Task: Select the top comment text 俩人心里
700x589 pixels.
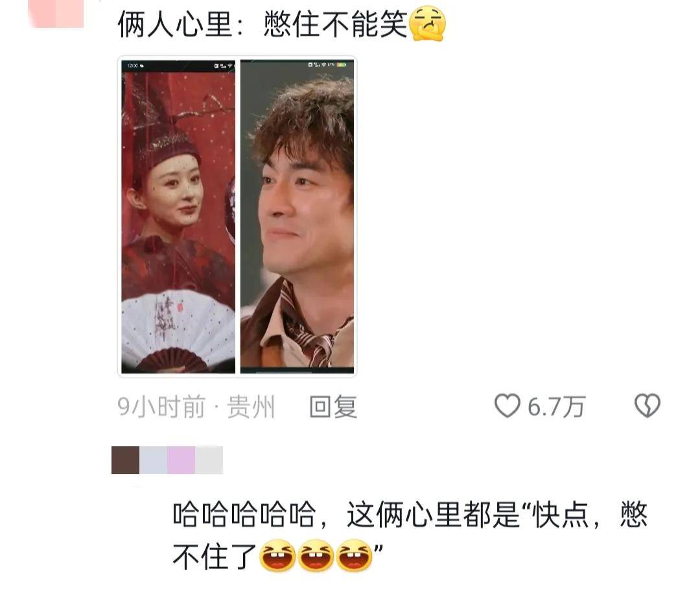Action: tap(175, 24)
